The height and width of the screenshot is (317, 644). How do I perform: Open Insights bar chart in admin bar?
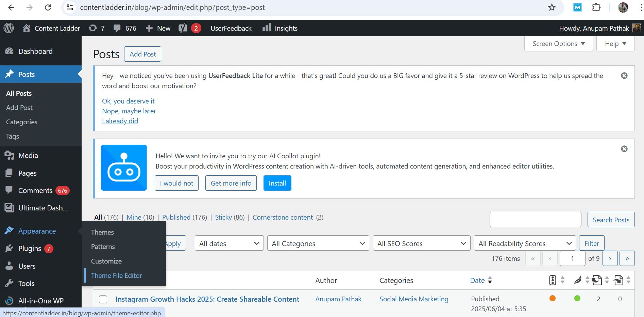point(279,28)
